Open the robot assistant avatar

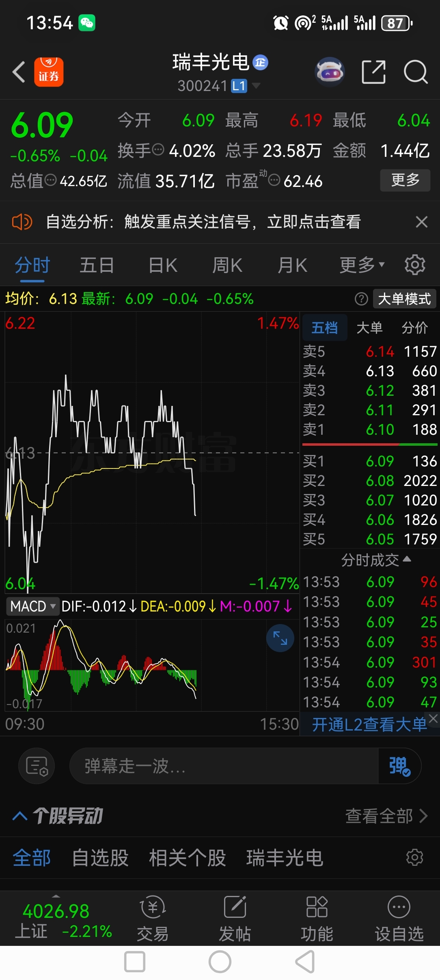[330, 72]
